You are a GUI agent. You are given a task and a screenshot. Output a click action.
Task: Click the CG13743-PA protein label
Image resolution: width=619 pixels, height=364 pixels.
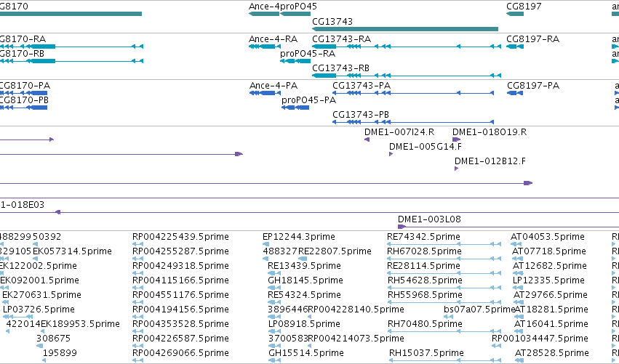click(x=362, y=86)
